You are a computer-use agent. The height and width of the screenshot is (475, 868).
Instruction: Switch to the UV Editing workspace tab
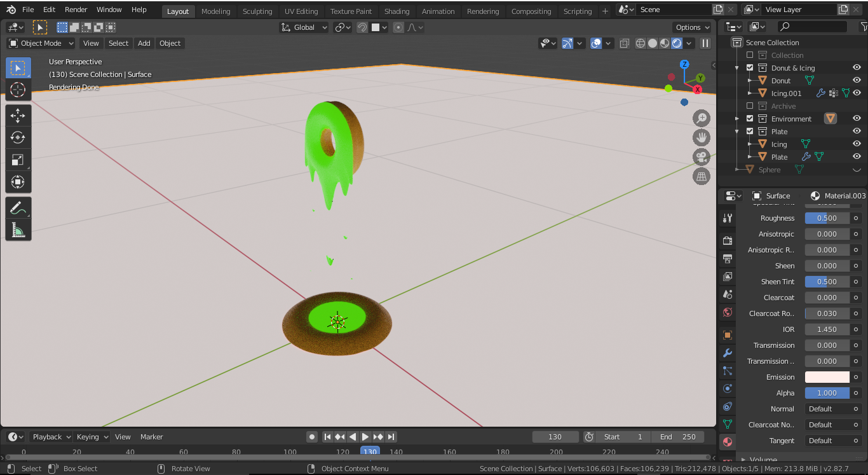[x=301, y=11]
